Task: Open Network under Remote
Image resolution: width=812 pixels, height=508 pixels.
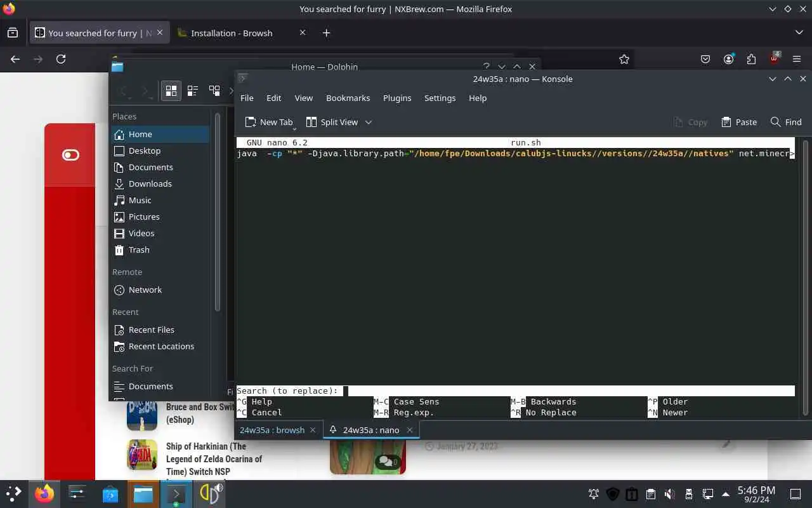Action: (x=160, y=290)
